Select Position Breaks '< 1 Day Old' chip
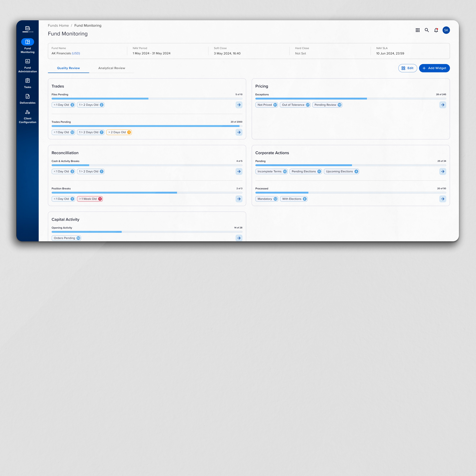This screenshot has width=476, height=476. pos(63,199)
